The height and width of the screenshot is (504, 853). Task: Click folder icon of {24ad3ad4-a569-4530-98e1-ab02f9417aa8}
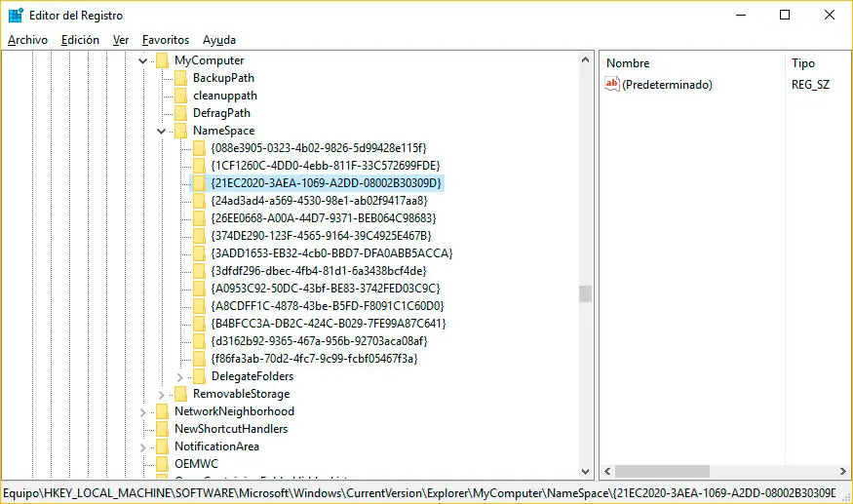199,201
